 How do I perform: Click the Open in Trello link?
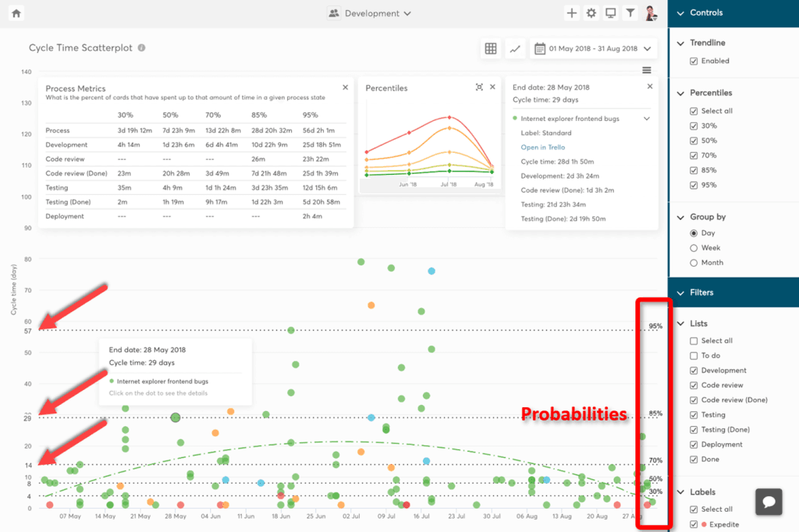point(543,147)
